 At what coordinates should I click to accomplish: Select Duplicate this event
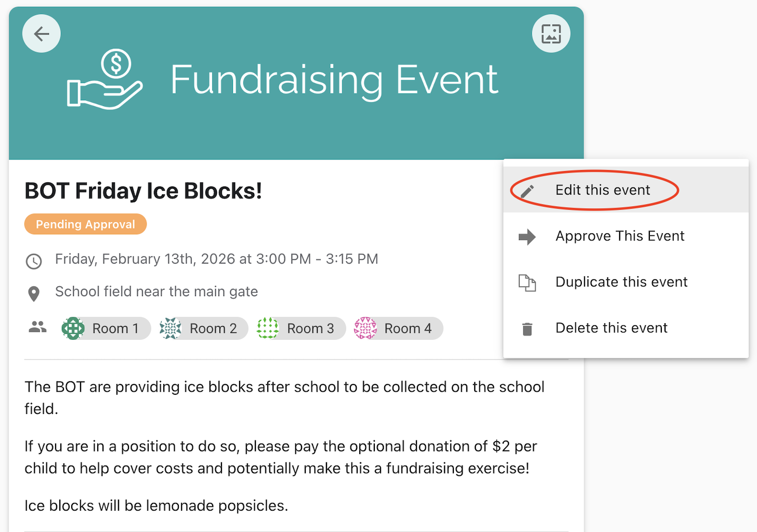click(621, 282)
